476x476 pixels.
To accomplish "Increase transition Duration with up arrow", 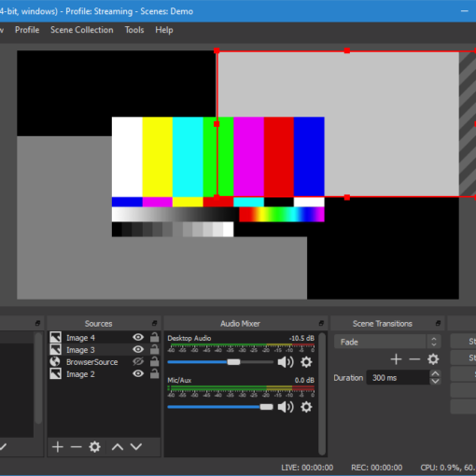I will 435,373.
